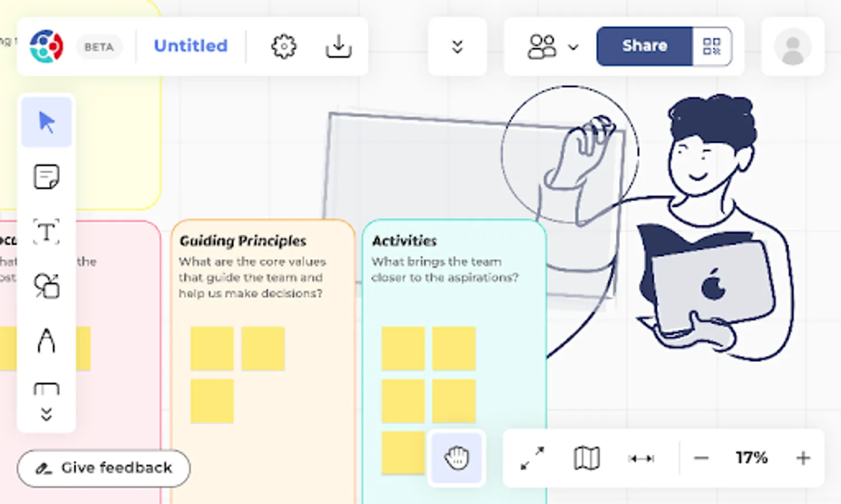Open the collaborators dropdown
The image size is (841, 504).
click(552, 46)
